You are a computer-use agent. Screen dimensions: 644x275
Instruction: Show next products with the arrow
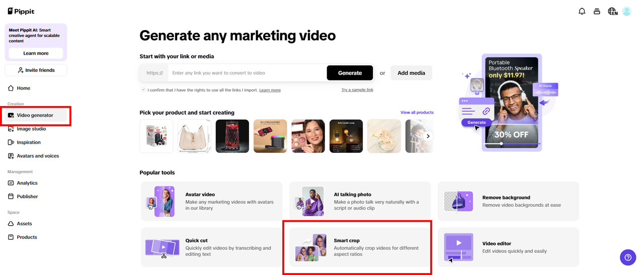(428, 136)
